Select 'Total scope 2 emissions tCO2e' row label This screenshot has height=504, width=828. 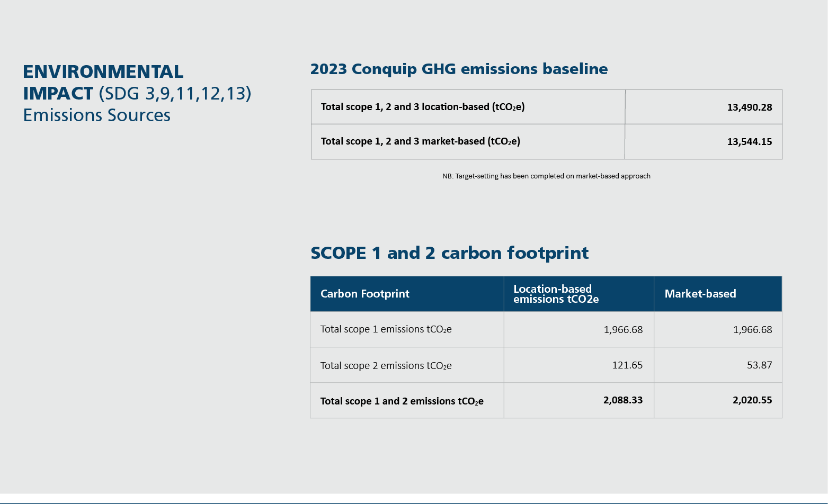click(386, 366)
